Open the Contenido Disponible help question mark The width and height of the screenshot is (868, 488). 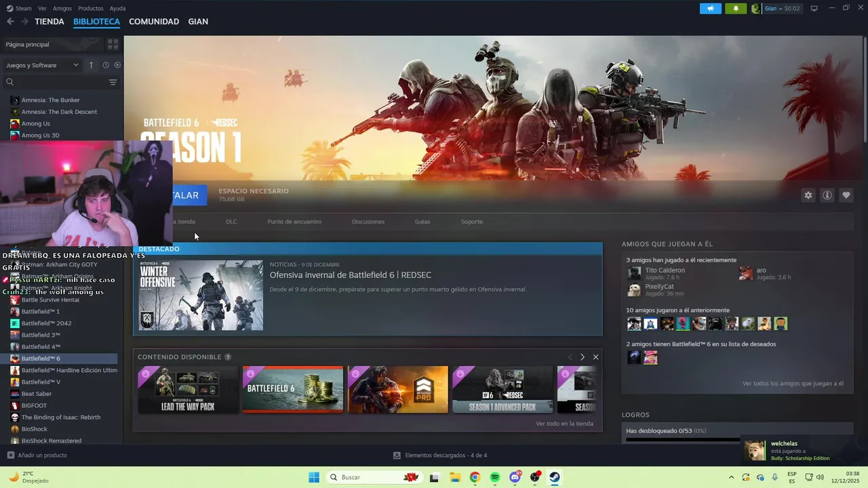click(x=228, y=357)
